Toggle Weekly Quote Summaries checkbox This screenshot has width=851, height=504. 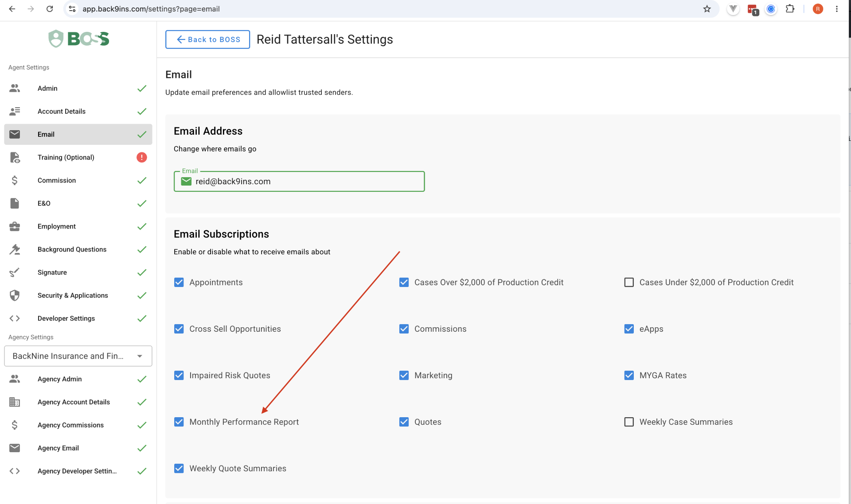tap(179, 468)
